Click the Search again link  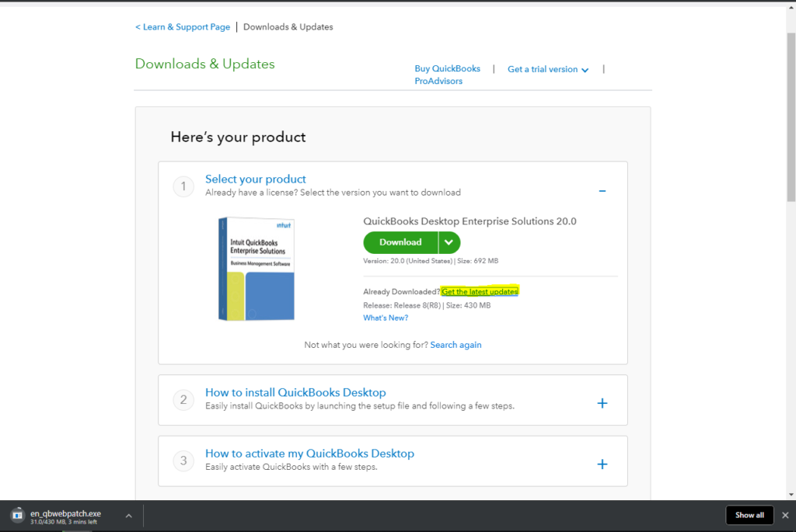[x=456, y=345]
